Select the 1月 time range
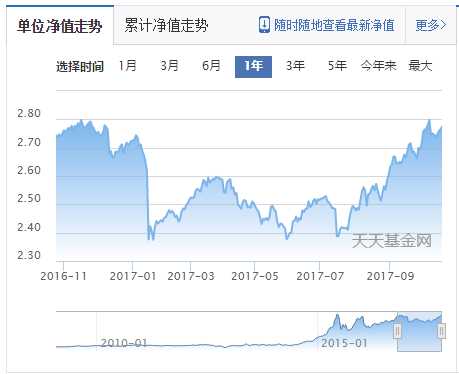The width and height of the screenshot is (459, 374). (x=128, y=66)
